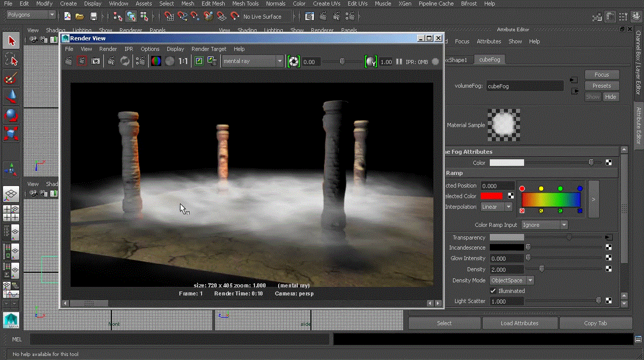Screen dimensions: 644x360
Task: Click the Render Region red-bordered icon
Action: [x=82, y=62]
